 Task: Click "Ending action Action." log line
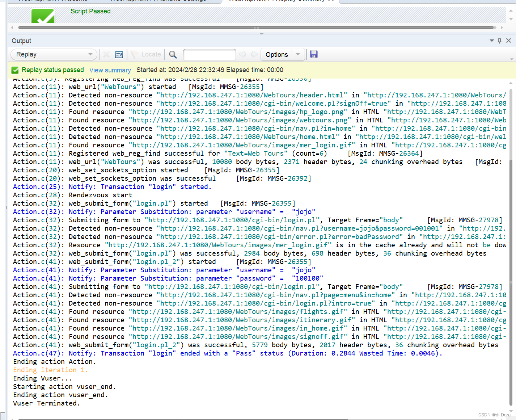tap(55, 362)
